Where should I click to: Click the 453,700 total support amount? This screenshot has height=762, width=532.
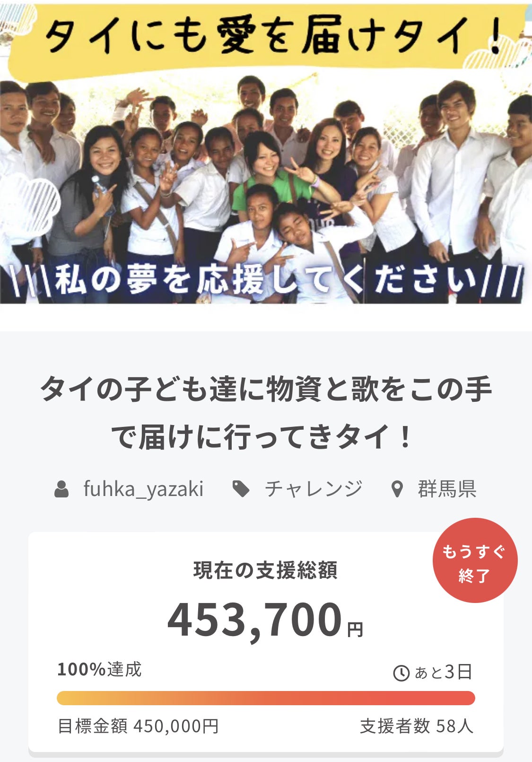255,619
